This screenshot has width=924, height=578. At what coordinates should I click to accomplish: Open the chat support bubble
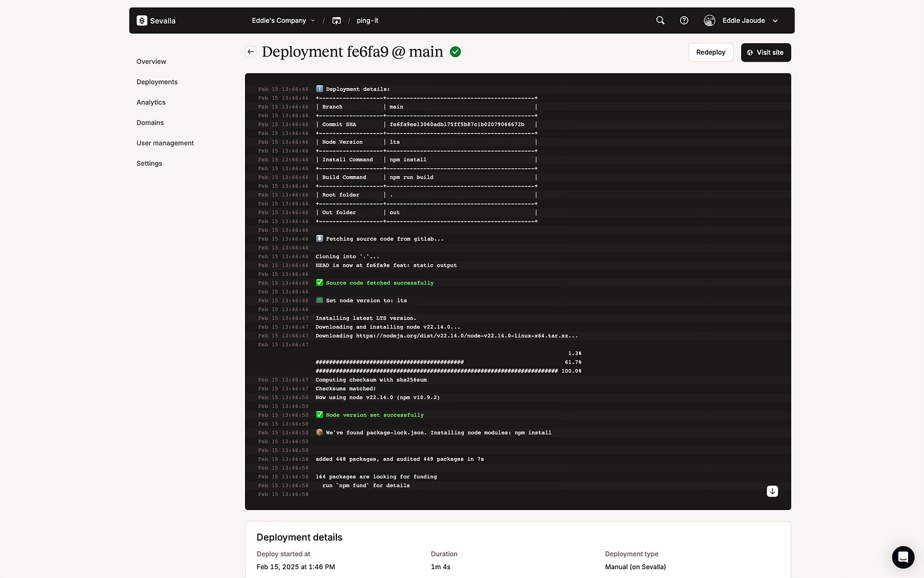point(903,557)
